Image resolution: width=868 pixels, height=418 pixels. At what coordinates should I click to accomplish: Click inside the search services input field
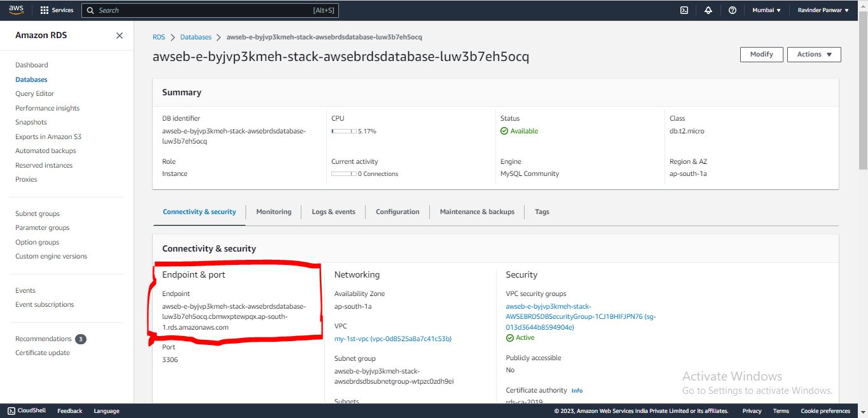pyautogui.click(x=210, y=10)
